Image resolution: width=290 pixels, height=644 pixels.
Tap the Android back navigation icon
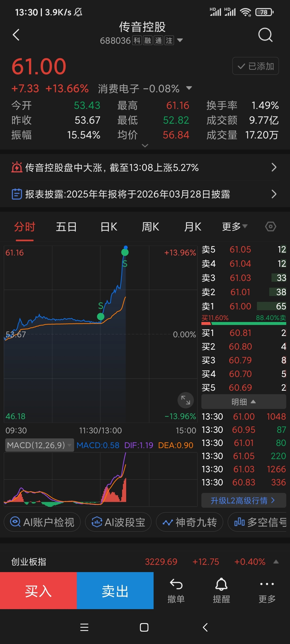coord(205,627)
